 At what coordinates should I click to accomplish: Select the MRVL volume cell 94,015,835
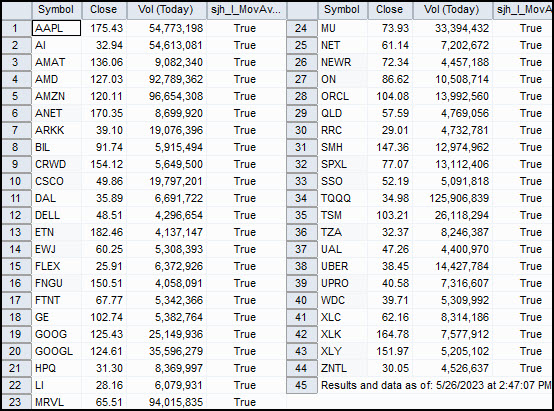tap(166, 402)
